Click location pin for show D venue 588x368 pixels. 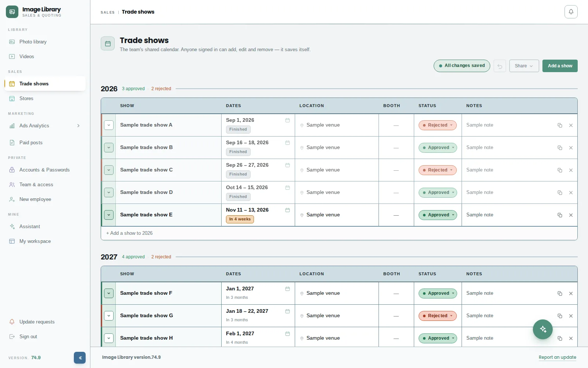click(302, 192)
